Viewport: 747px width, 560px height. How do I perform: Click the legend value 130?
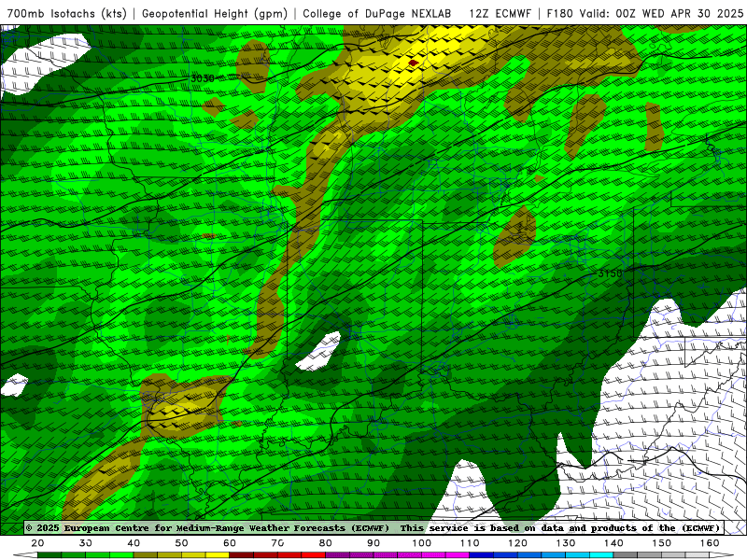click(566, 543)
